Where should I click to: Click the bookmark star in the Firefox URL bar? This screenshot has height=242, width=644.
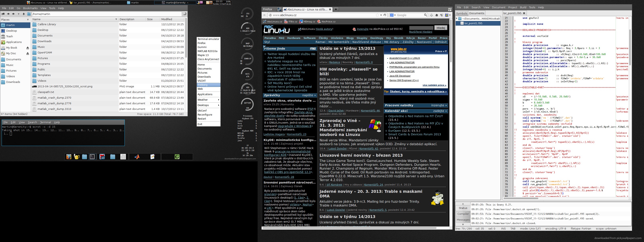point(377,15)
